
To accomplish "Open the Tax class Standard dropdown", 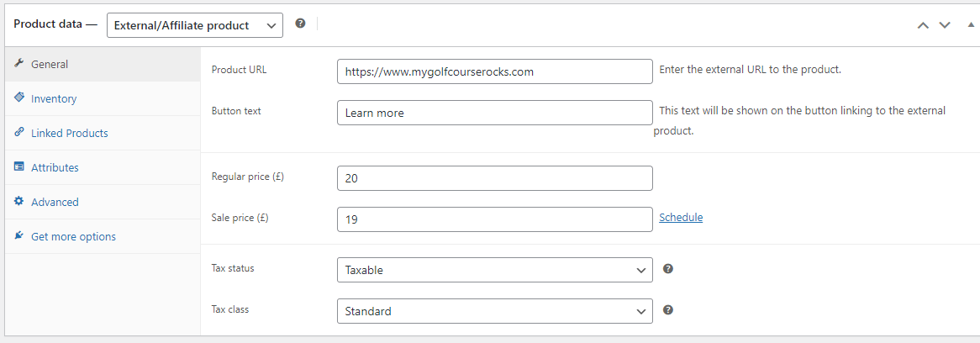I will (495, 310).
